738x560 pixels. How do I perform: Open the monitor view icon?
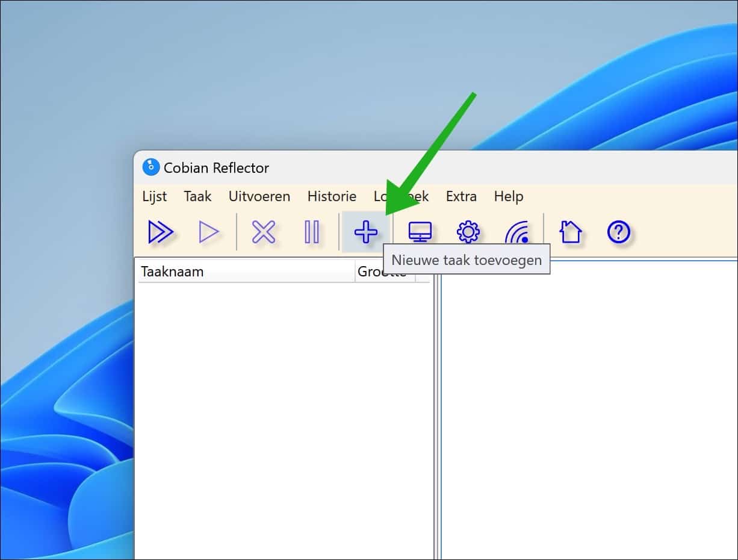(420, 231)
